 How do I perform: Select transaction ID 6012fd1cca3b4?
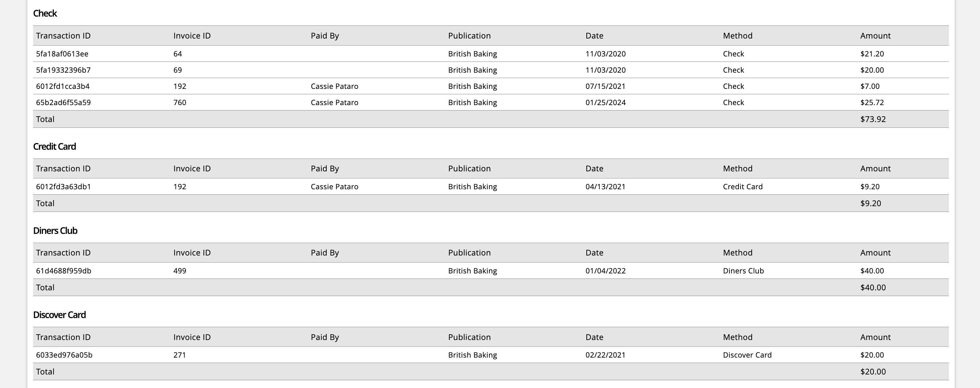click(x=63, y=86)
